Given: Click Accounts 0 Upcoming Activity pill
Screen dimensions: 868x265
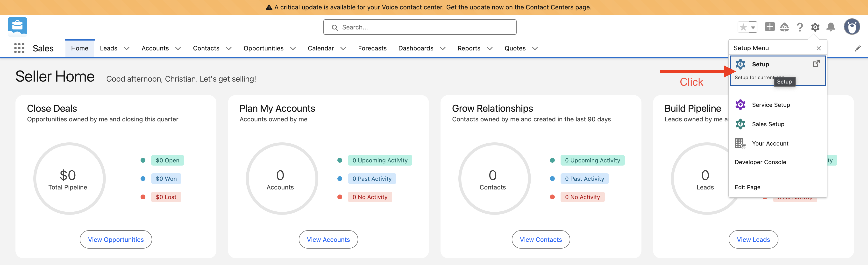Looking at the screenshot, I should [x=380, y=160].
